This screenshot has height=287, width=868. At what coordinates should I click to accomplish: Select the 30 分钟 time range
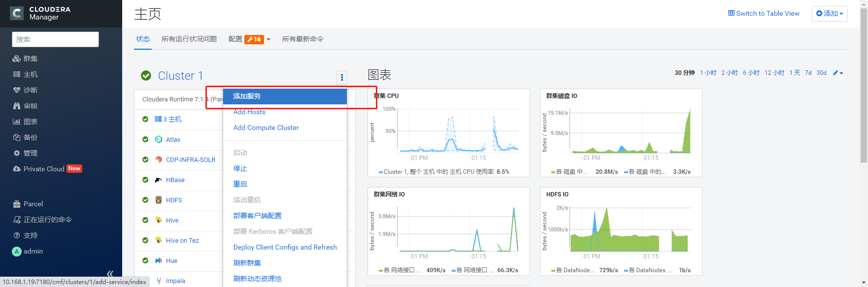click(x=685, y=73)
